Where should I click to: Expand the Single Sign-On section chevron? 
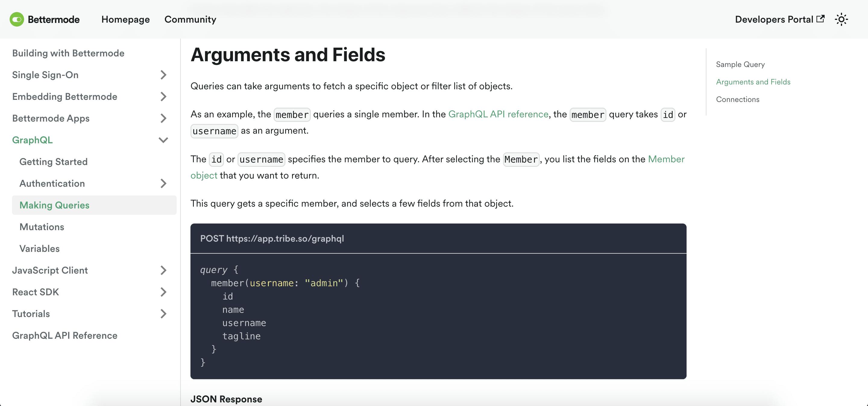tap(163, 75)
